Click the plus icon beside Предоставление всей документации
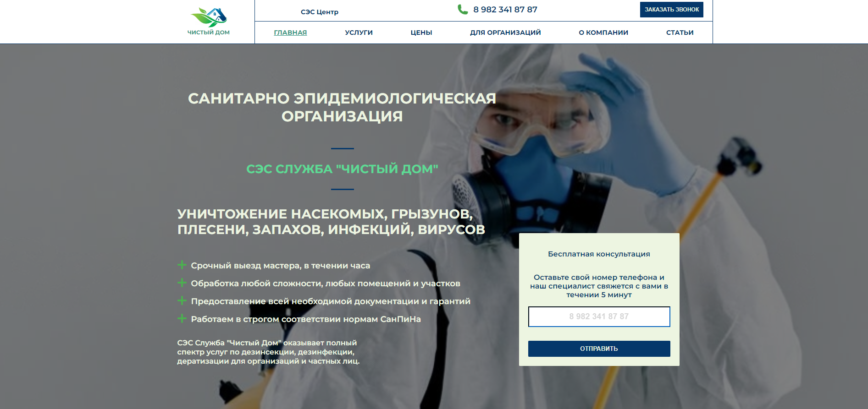The image size is (868, 409). pos(182,300)
